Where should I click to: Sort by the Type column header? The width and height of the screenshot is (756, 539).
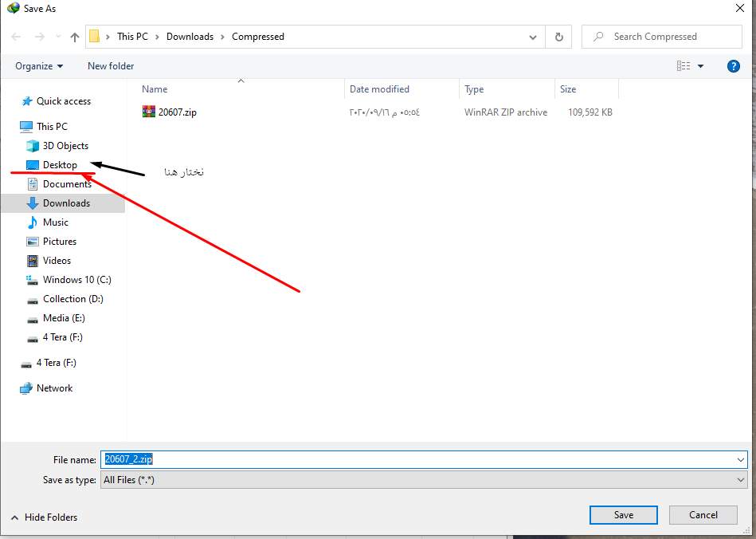click(474, 89)
